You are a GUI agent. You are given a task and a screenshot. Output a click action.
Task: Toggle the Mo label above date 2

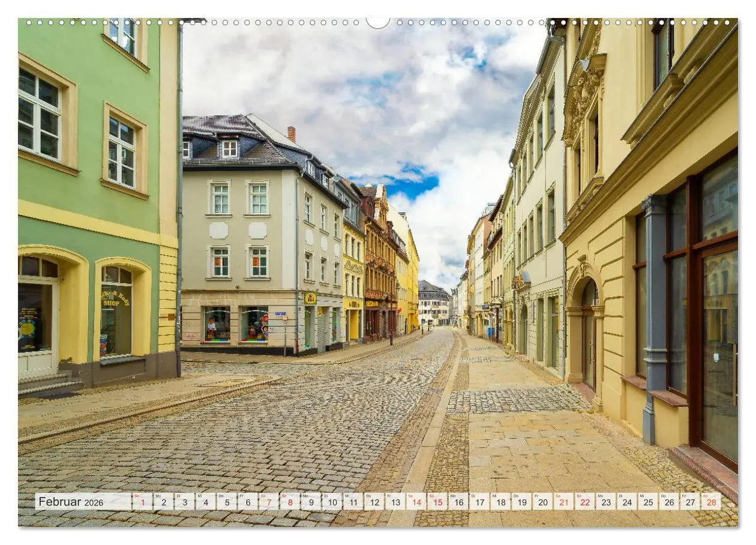pyautogui.click(x=157, y=496)
